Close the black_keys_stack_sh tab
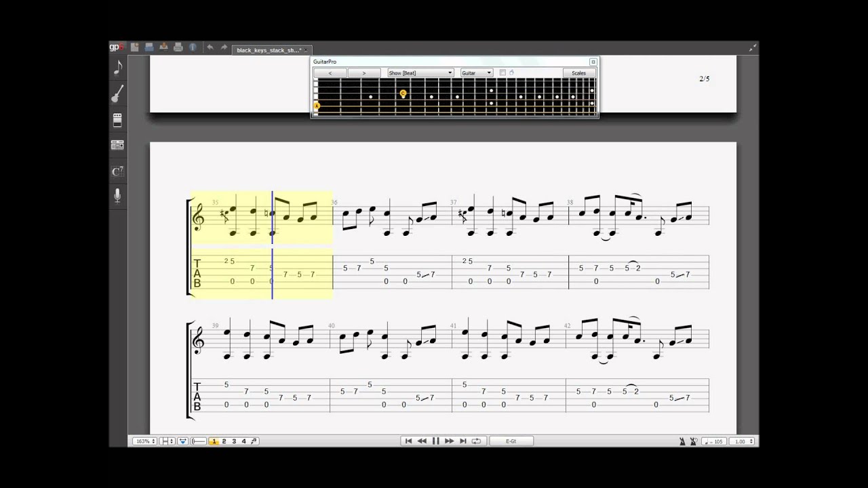 pos(306,50)
